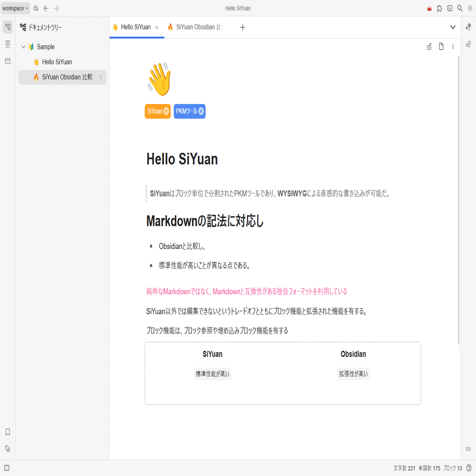Open the search magnifier icon
The width and height of the screenshot is (476, 476).
pos(460,9)
